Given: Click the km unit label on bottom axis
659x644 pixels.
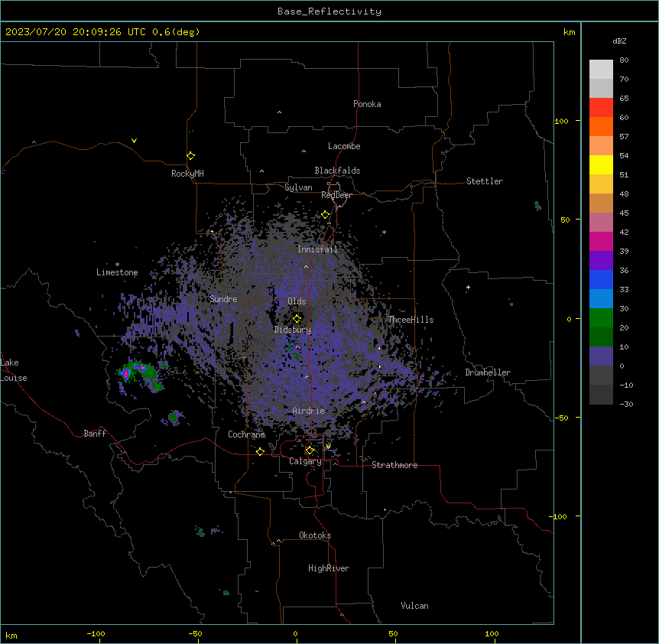Looking at the screenshot, I should [x=11, y=635].
